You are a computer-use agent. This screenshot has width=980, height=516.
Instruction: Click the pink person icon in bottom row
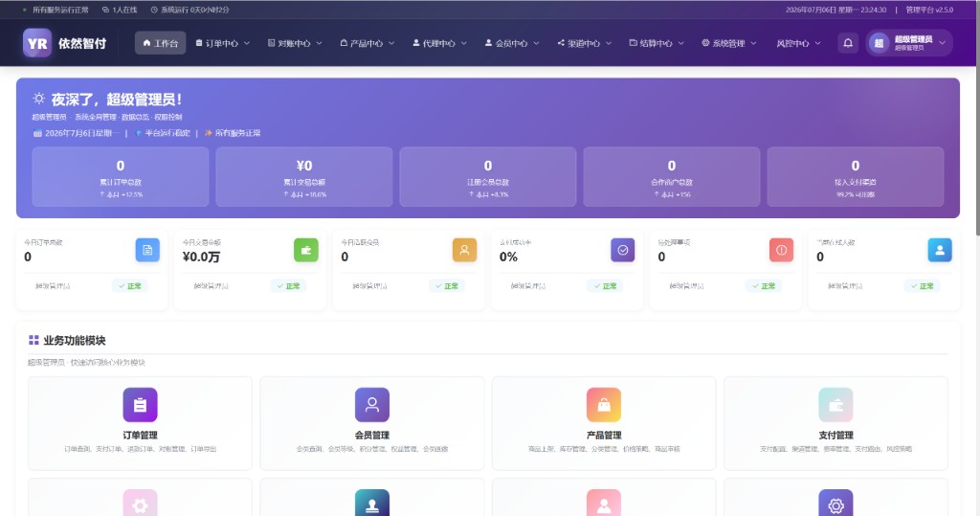click(x=604, y=503)
